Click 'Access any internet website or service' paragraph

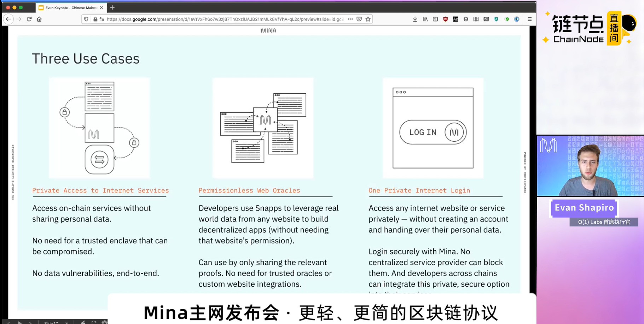[439, 219]
